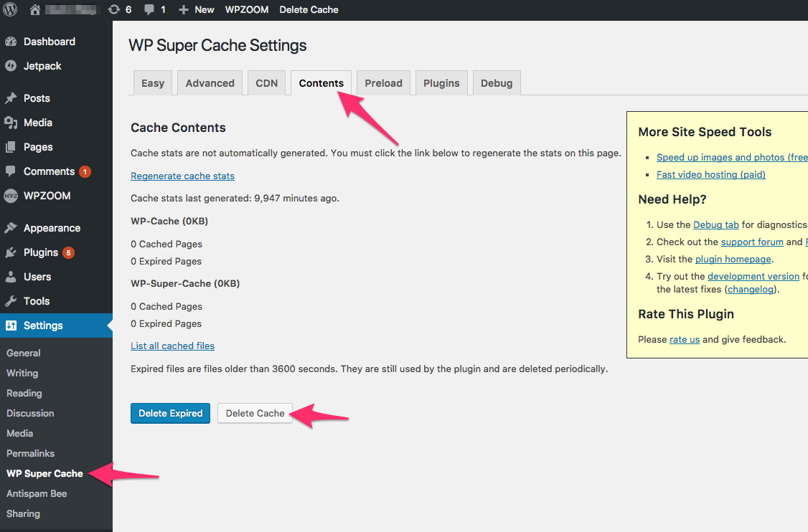Click the rate us link
The width and height of the screenshot is (808, 532).
[x=685, y=339]
